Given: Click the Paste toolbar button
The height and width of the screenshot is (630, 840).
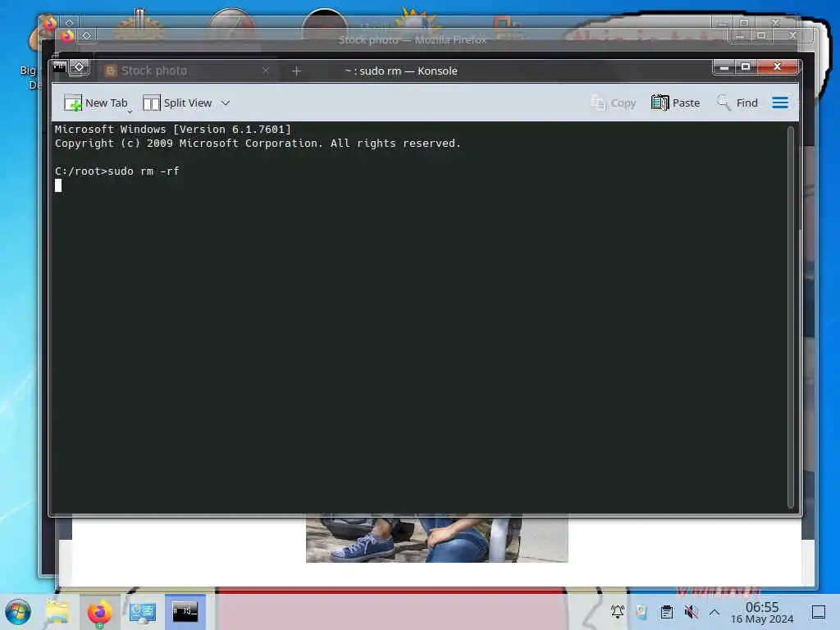Looking at the screenshot, I should [676, 103].
